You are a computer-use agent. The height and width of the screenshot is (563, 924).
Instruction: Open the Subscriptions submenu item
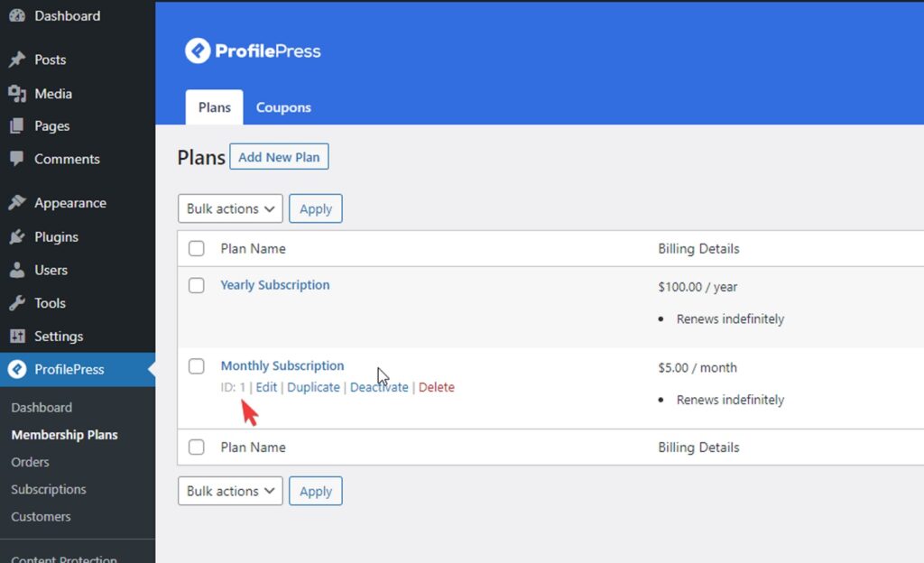click(x=49, y=489)
